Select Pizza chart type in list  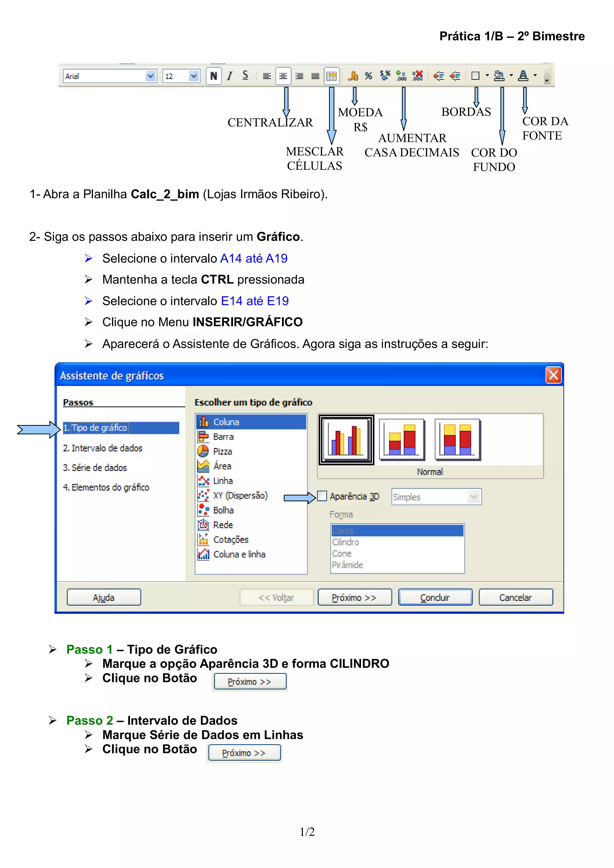coord(222,452)
